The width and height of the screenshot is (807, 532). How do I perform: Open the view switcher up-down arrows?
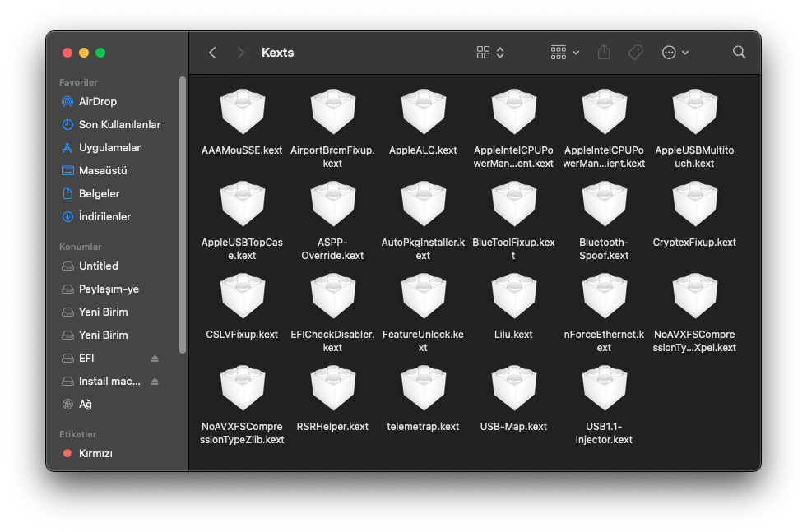click(x=500, y=53)
